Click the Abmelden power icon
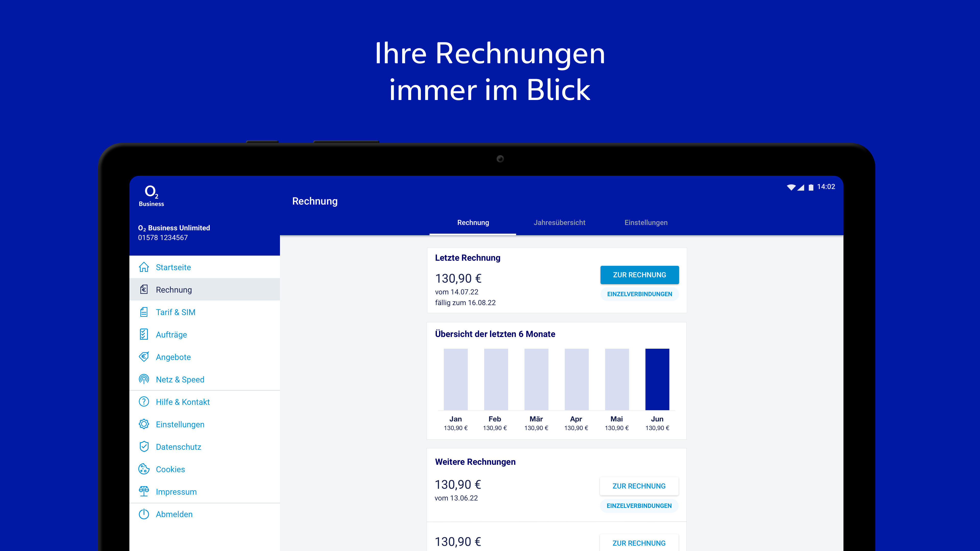The height and width of the screenshot is (551, 980). click(144, 514)
